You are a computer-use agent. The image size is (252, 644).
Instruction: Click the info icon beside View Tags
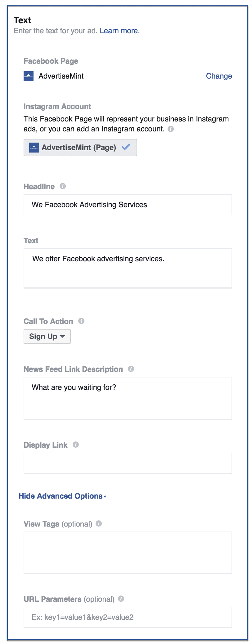pyautogui.click(x=99, y=523)
